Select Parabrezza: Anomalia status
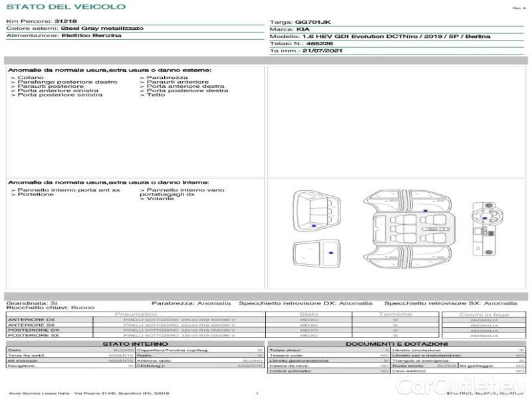 point(191,303)
